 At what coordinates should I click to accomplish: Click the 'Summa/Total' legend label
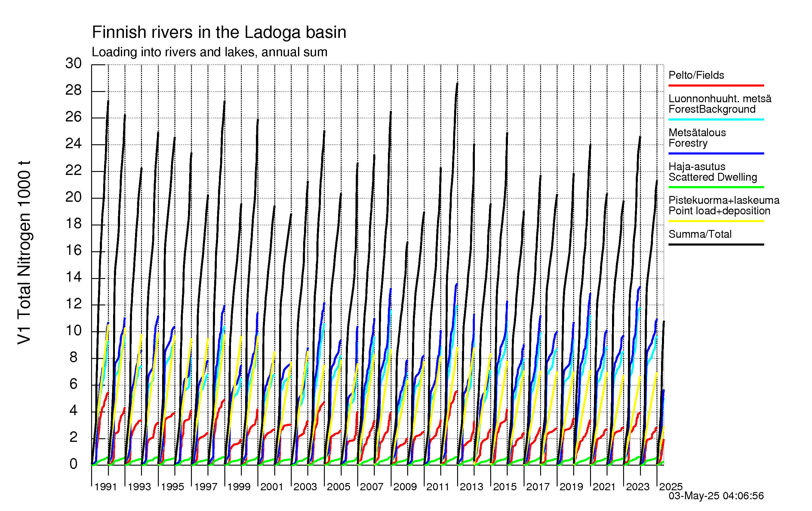(700, 234)
